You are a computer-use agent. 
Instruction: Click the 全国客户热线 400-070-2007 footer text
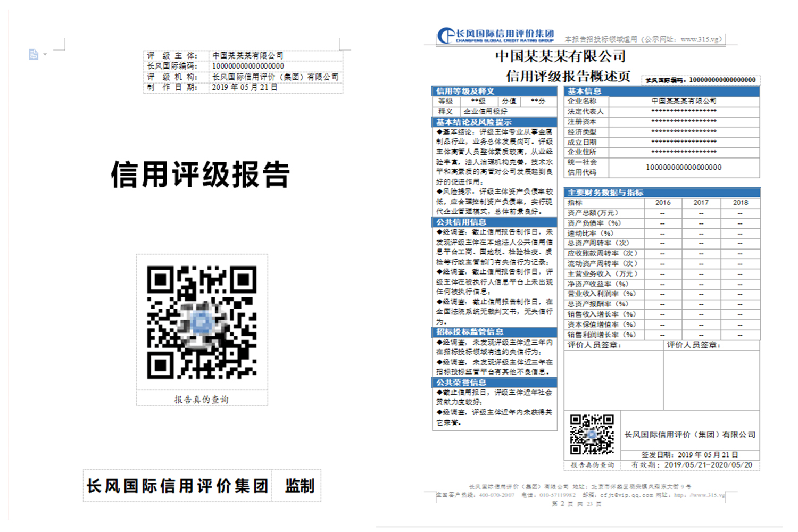point(475,495)
